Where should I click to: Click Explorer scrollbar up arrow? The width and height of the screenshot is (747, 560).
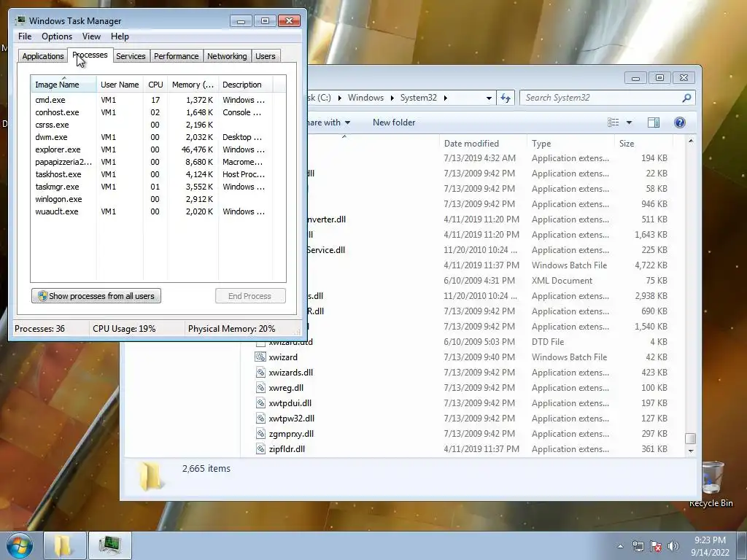tap(691, 141)
